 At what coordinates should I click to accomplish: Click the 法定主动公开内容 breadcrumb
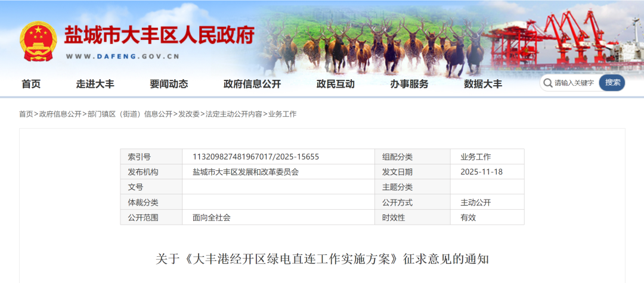(x=234, y=114)
